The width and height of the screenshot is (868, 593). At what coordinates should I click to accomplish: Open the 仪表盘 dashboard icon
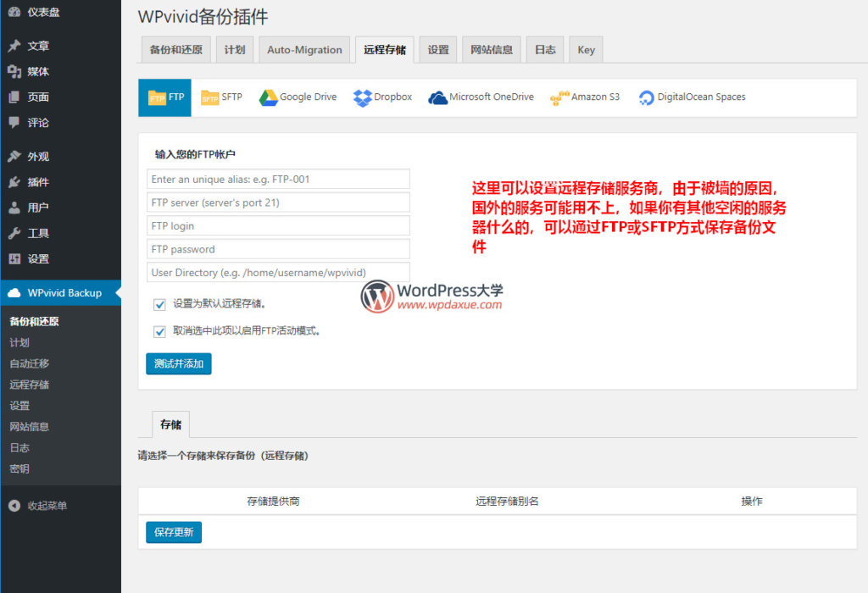(14, 12)
